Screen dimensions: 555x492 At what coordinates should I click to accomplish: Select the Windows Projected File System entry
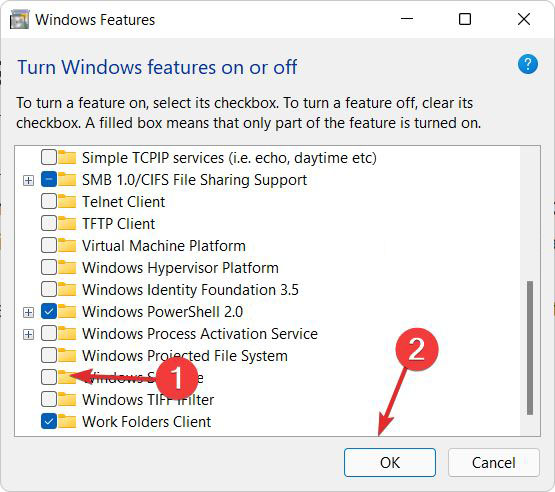coord(185,356)
